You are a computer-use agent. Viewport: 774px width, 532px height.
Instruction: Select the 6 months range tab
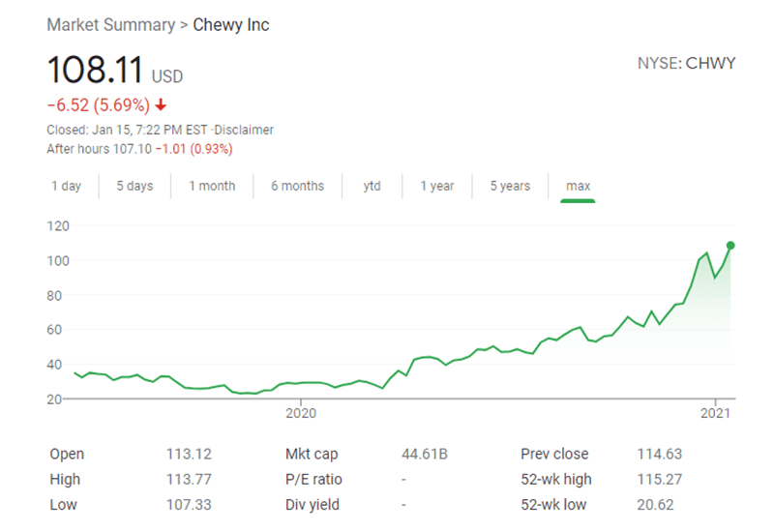tap(297, 187)
